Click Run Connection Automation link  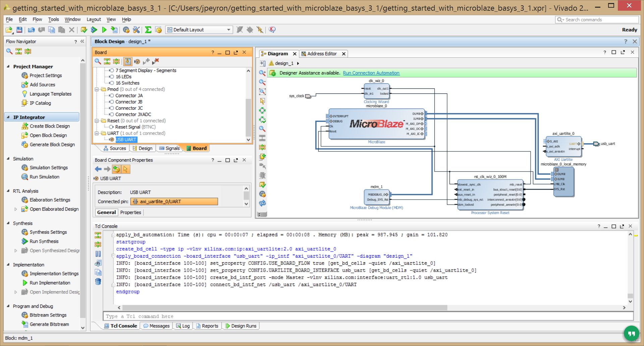tap(371, 73)
